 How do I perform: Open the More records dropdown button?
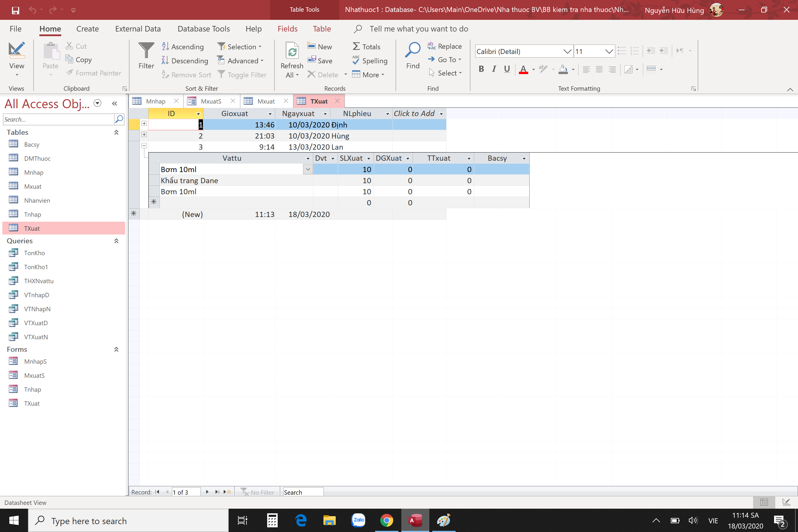click(x=368, y=75)
